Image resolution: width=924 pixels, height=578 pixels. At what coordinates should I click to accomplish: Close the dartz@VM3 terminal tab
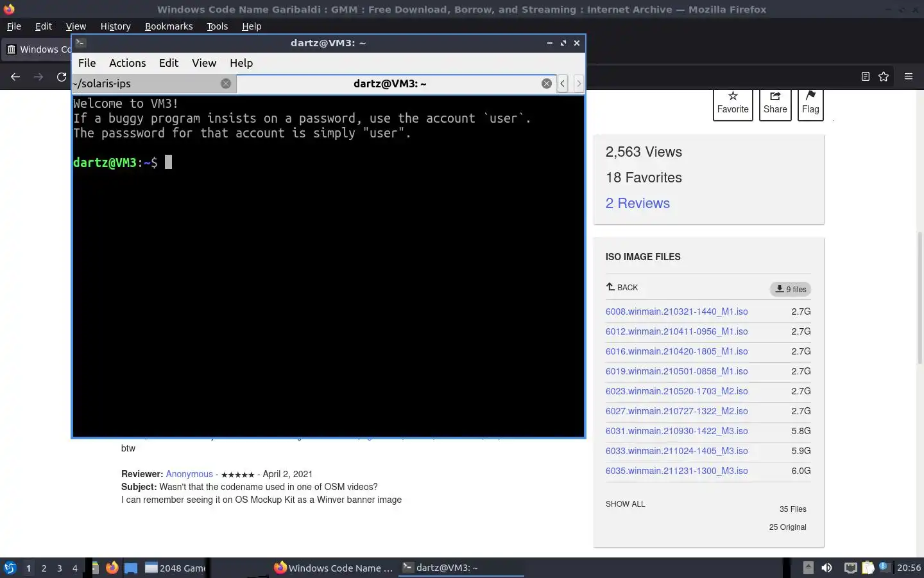[547, 83]
